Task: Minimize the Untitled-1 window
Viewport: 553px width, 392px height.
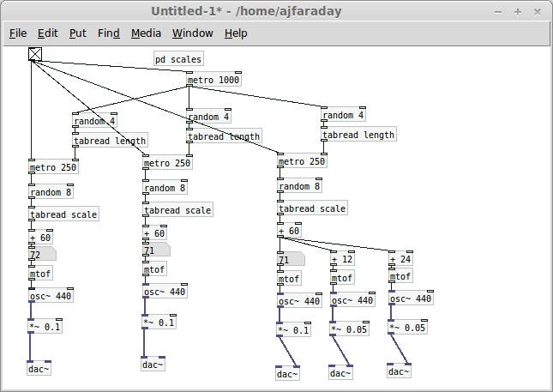Action: point(498,12)
